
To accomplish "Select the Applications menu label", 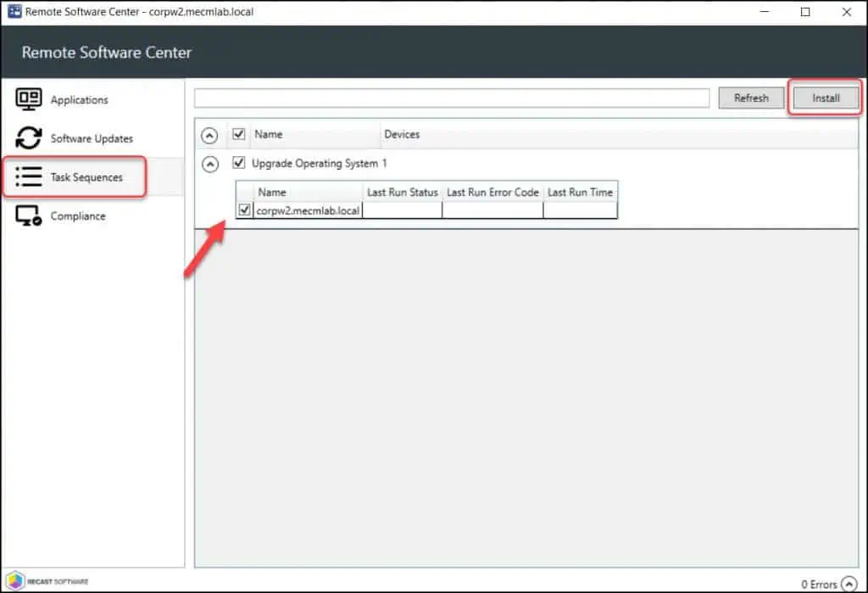I will click(79, 100).
